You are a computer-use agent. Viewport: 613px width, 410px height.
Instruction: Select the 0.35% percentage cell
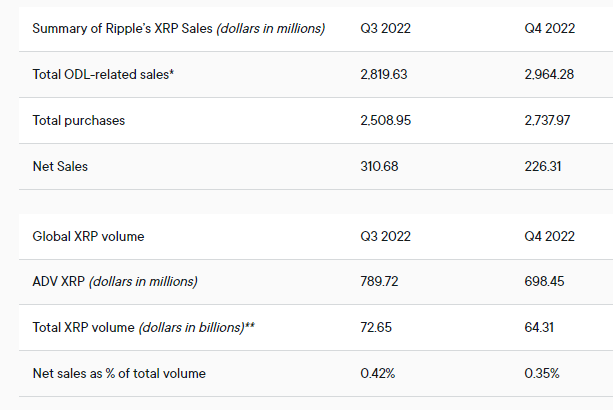pos(543,373)
